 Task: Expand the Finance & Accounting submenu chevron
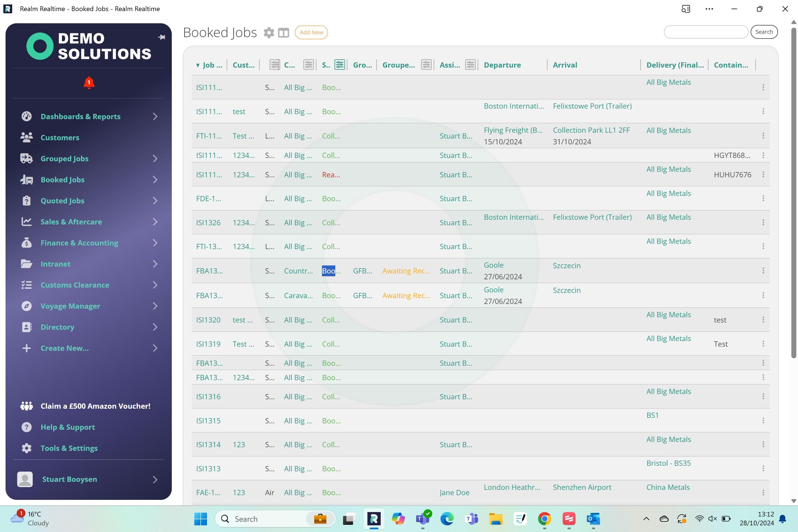pos(155,243)
